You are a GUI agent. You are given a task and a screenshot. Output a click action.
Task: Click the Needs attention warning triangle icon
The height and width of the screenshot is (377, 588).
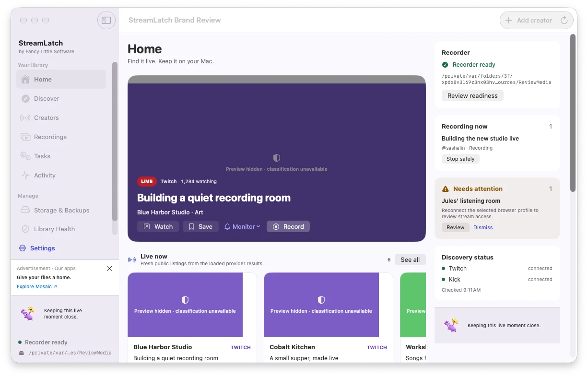click(x=446, y=189)
